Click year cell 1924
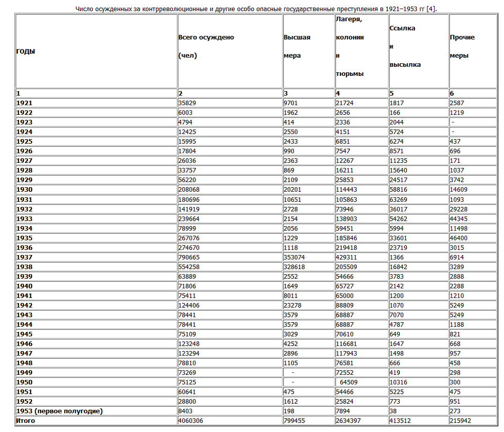This screenshot has width=504, height=432. [x=97, y=132]
